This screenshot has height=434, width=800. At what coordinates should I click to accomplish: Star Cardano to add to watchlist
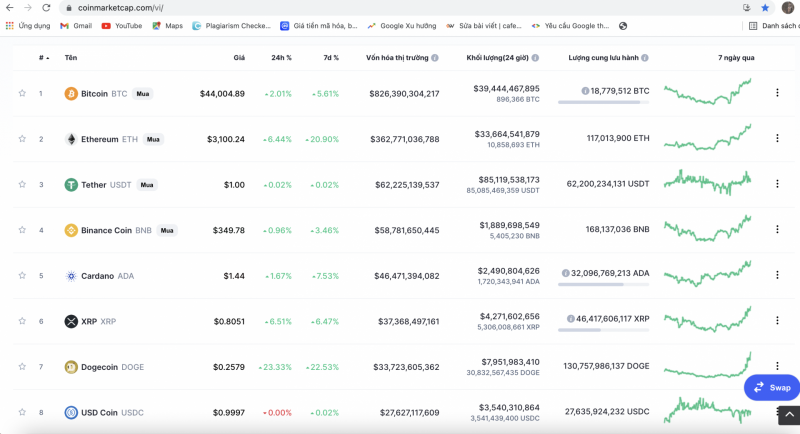[x=22, y=275]
